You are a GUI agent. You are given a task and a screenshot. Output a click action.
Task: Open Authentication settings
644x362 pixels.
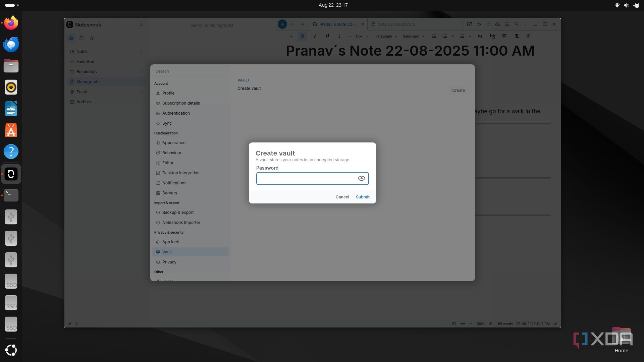coord(190,113)
